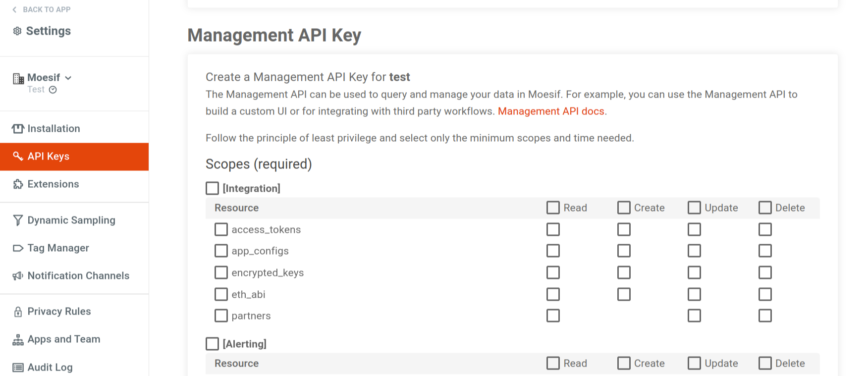The width and height of the screenshot is (868, 376).
Task: Check Read permission for access_tokens resource
Action: click(553, 229)
